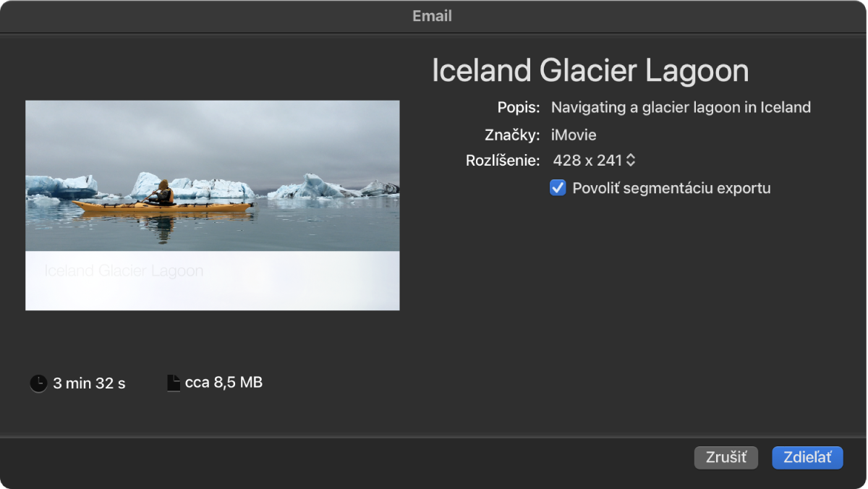
Task: Click the 3 min 32 s duration text
Action: (x=89, y=383)
